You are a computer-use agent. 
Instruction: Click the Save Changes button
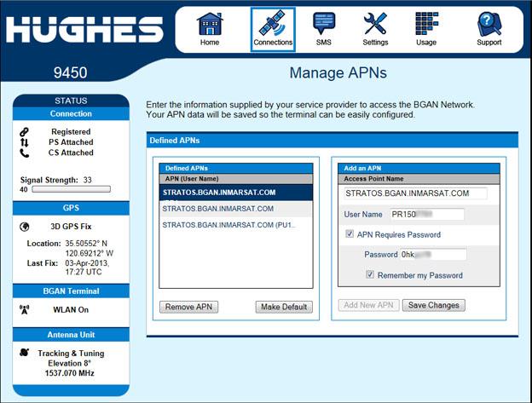click(x=434, y=305)
